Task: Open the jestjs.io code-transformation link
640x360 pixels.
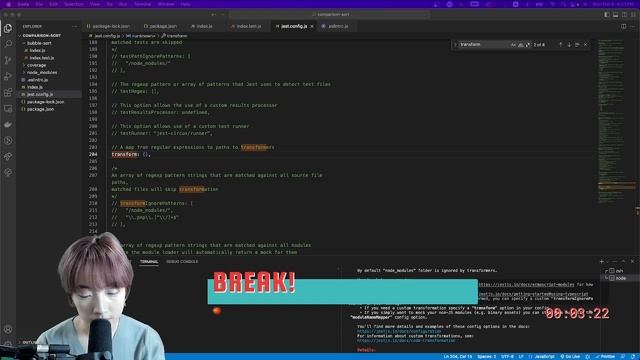Action: [406, 340]
